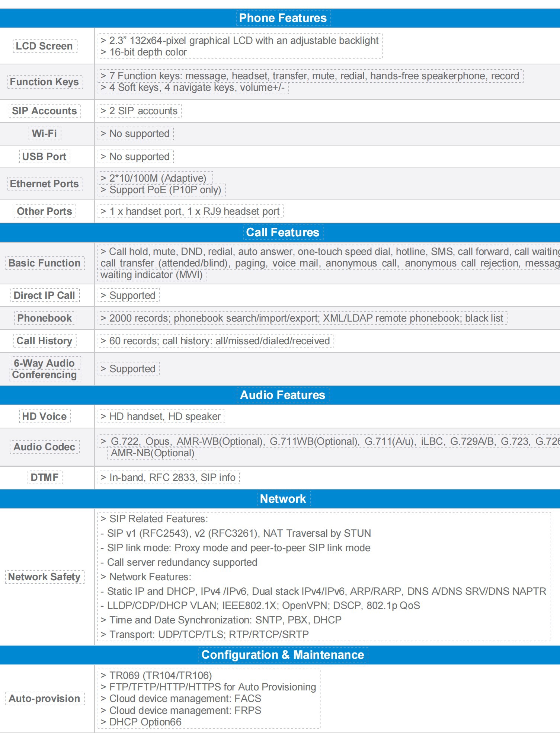Click the "6-Way Audio Conferencing" row label

tap(45, 368)
